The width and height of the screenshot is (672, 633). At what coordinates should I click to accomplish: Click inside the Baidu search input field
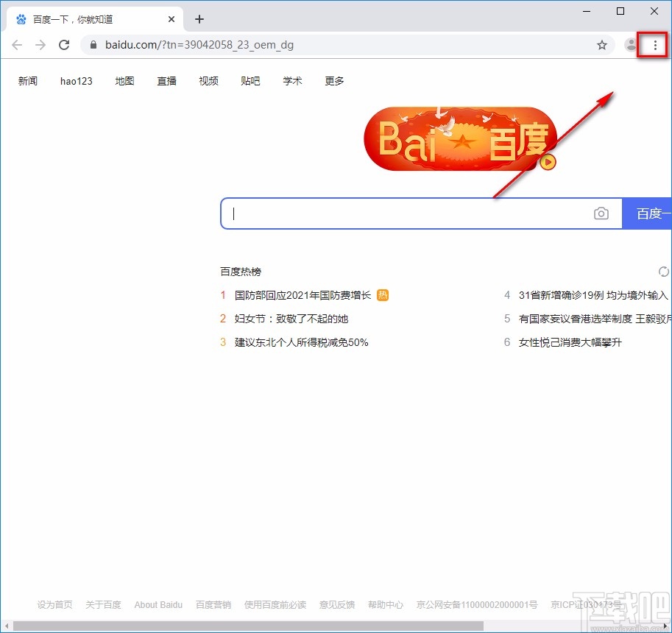[405, 213]
